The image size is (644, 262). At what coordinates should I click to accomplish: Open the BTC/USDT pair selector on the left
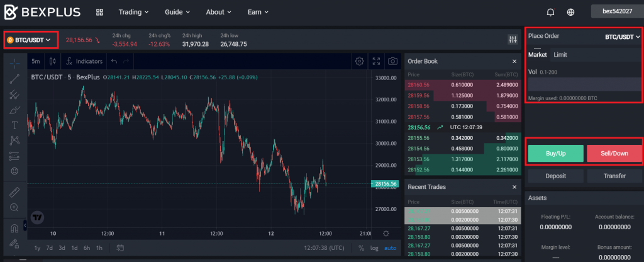pos(31,40)
